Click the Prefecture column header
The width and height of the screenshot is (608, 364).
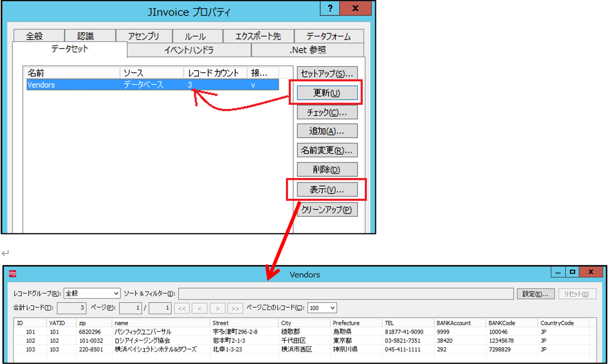(x=356, y=323)
